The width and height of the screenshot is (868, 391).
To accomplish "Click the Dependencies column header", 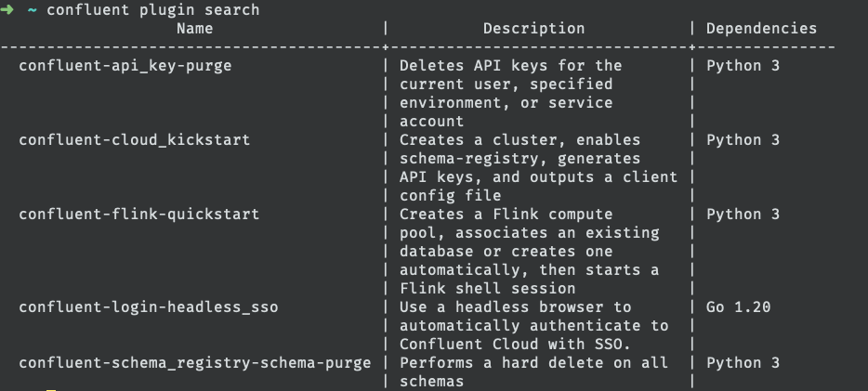I will (x=761, y=29).
